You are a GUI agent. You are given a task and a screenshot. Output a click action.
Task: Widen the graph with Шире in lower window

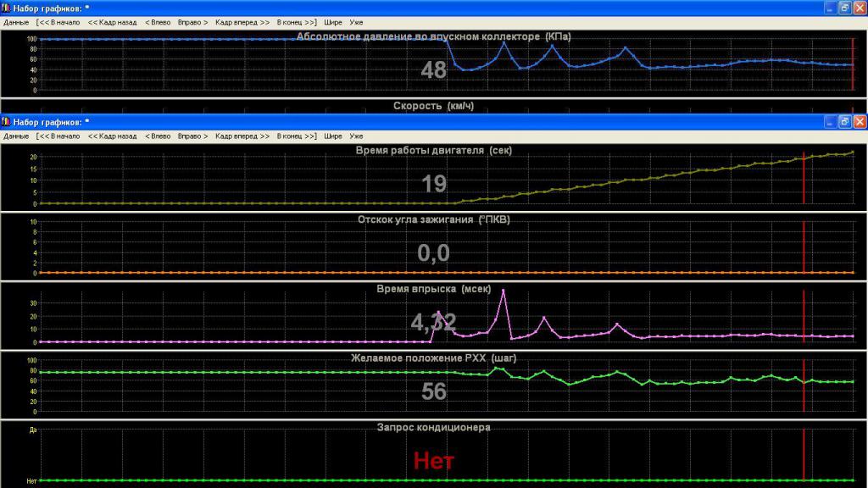click(x=332, y=136)
